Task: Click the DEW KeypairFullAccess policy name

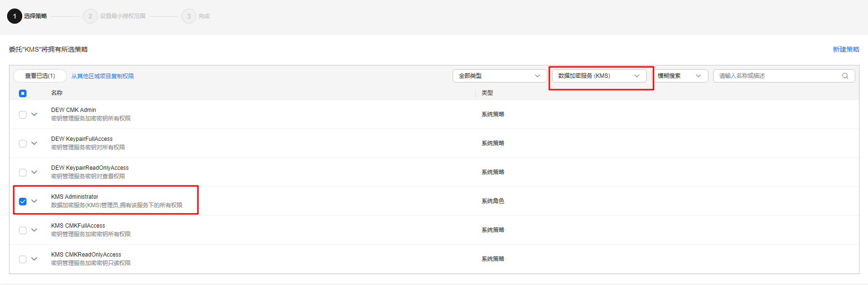Action: pyautogui.click(x=82, y=139)
